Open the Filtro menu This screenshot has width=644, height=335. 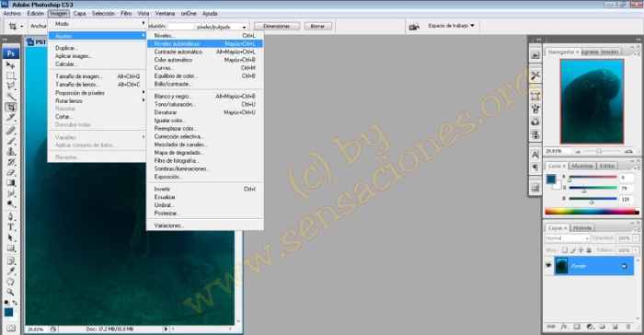[126, 14]
